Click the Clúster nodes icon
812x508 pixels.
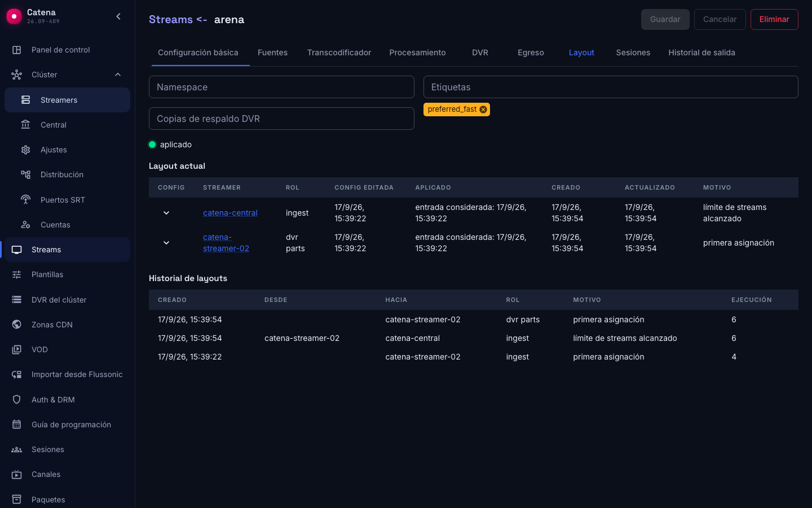pos(17,75)
